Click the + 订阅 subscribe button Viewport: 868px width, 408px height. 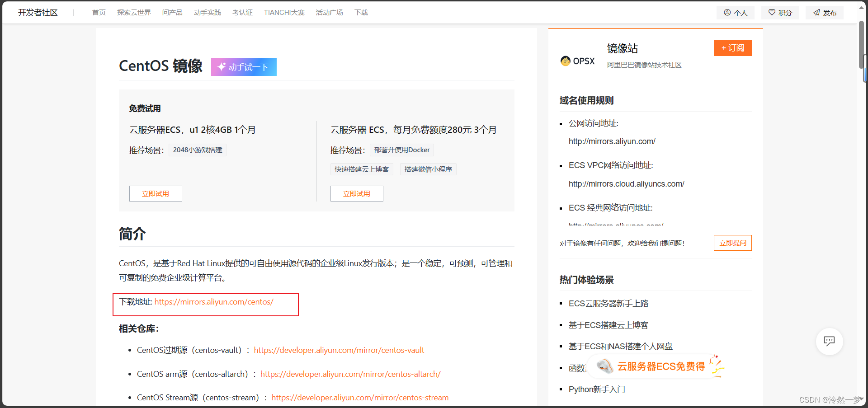(x=733, y=48)
